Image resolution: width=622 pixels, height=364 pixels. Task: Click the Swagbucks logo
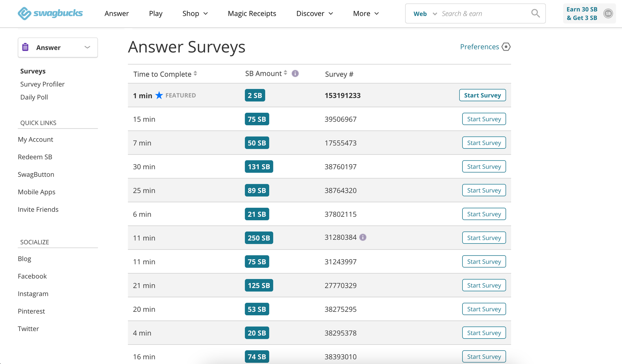pos(50,13)
